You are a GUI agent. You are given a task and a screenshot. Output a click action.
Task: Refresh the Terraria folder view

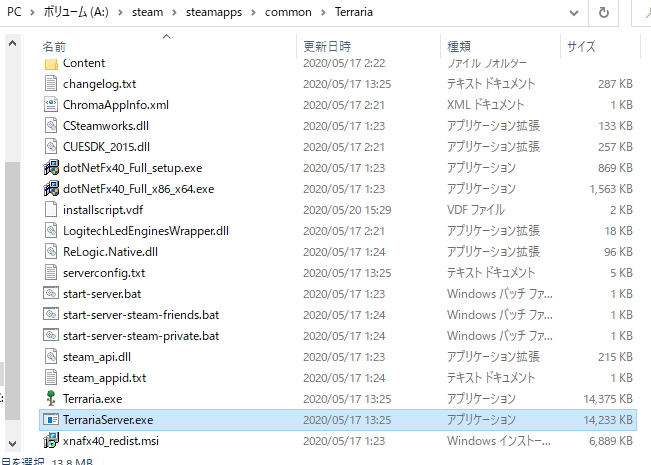tap(604, 13)
